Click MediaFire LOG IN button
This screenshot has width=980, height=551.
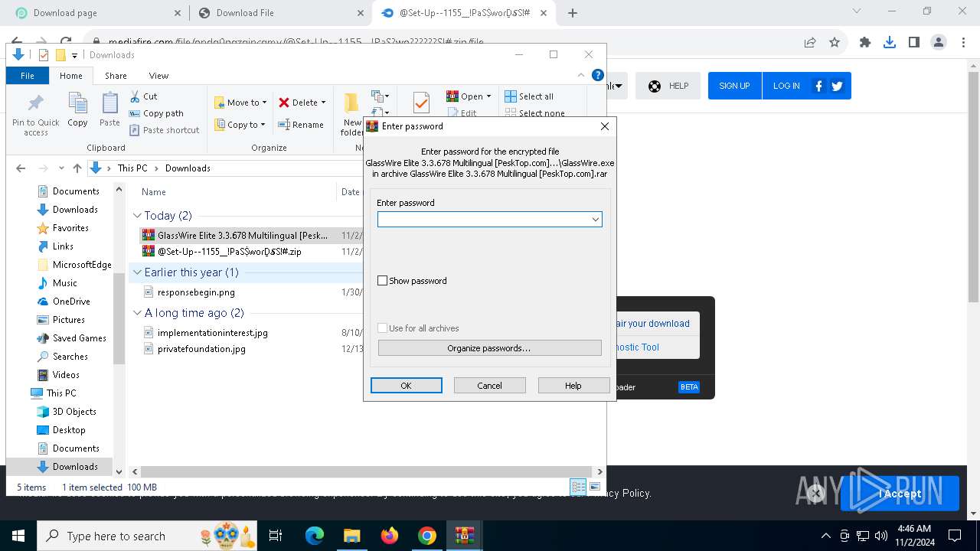(786, 86)
